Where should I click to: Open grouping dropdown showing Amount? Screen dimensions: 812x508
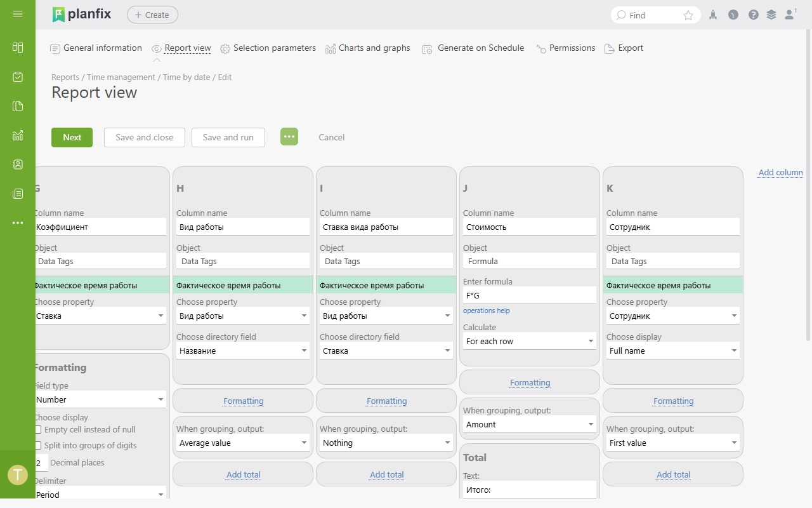530,424
